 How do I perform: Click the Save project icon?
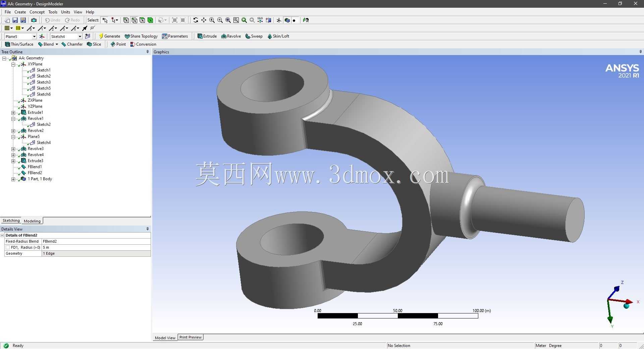[15, 20]
